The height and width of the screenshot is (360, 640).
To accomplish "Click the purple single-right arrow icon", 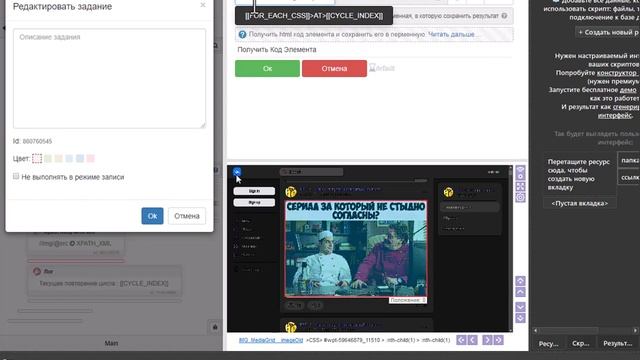I will click(x=487, y=340).
